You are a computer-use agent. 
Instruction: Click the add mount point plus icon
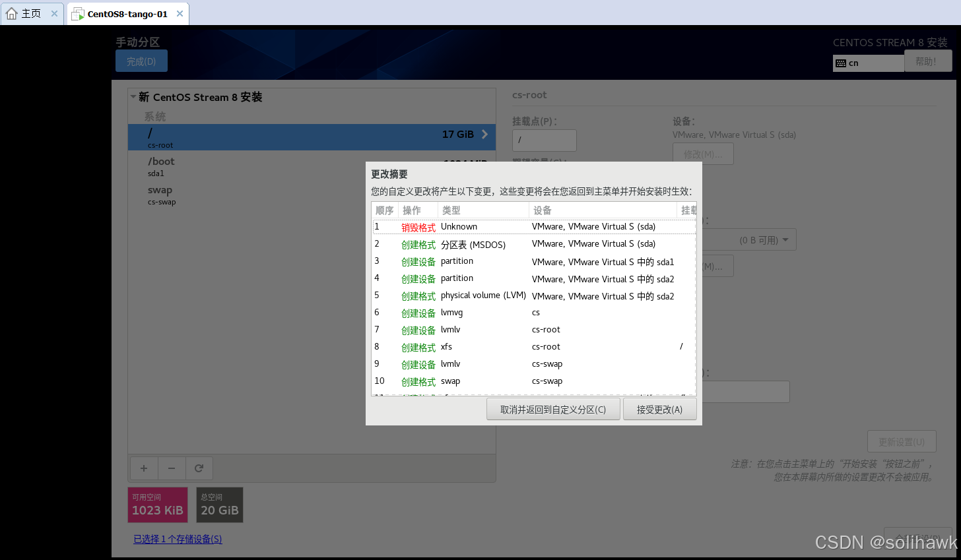coord(144,468)
